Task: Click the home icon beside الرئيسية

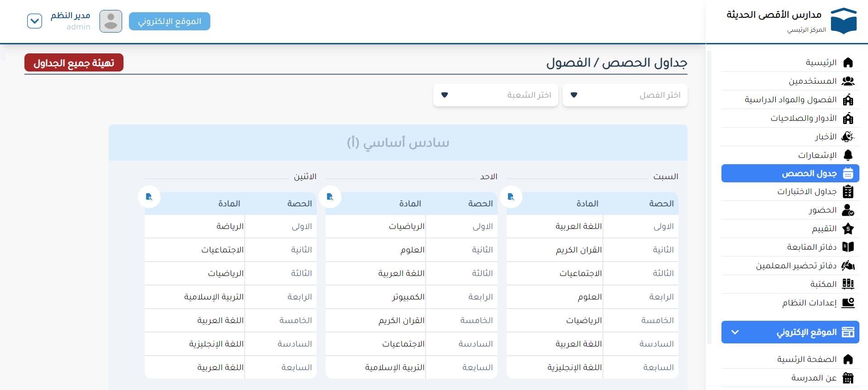Action: [x=848, y=62]
